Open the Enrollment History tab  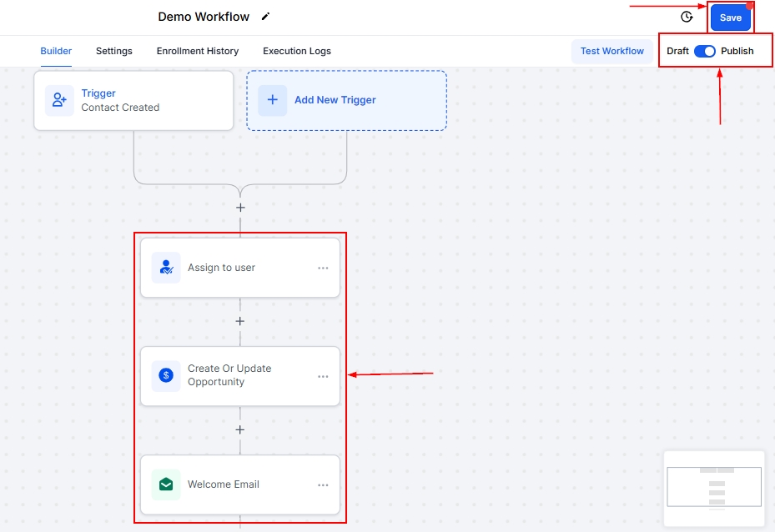pos(198,51)
